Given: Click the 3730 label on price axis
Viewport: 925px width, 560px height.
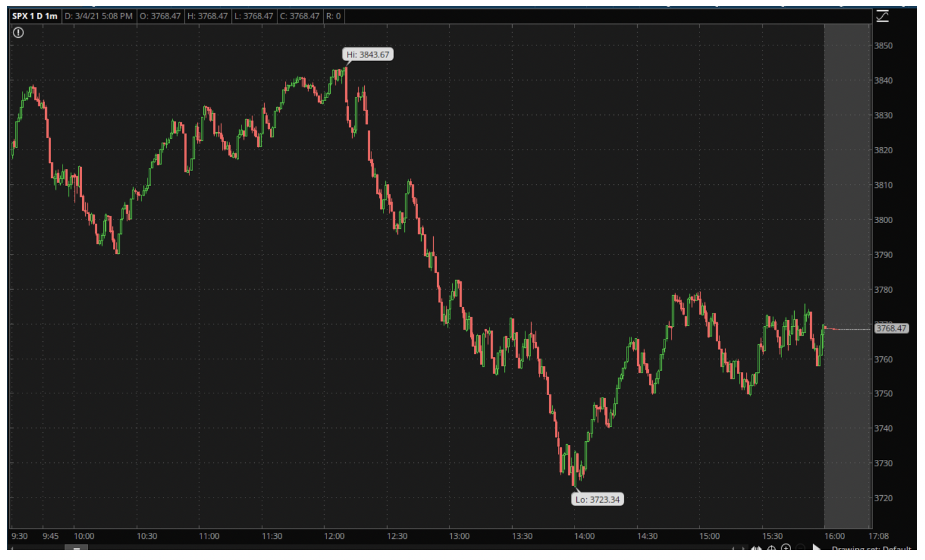Looking at the screenshot, I should pyautogui.click(x=884, y=463).
